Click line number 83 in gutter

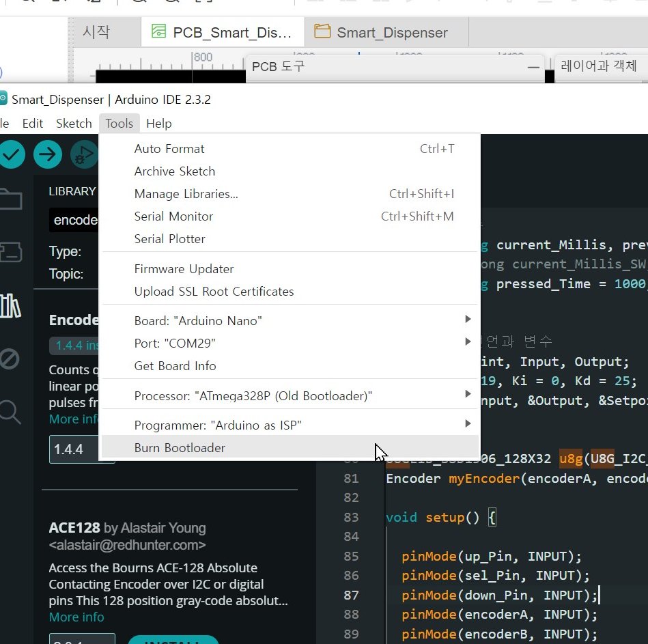click(x=351, y=518)
